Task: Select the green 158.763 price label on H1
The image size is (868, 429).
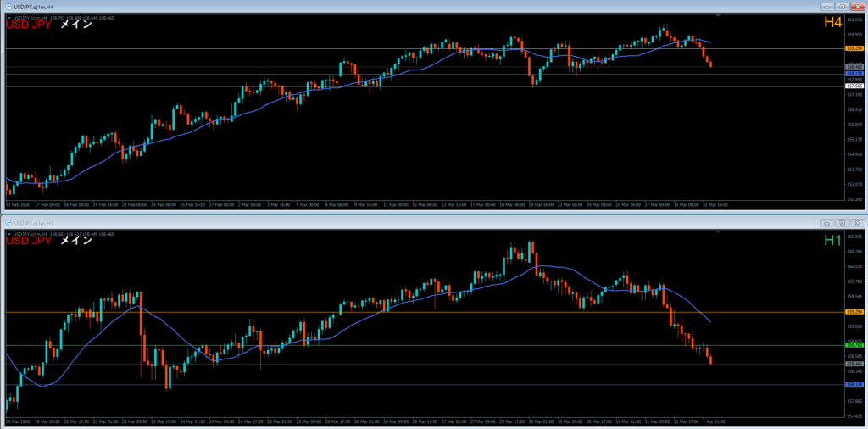Action: 854,345
